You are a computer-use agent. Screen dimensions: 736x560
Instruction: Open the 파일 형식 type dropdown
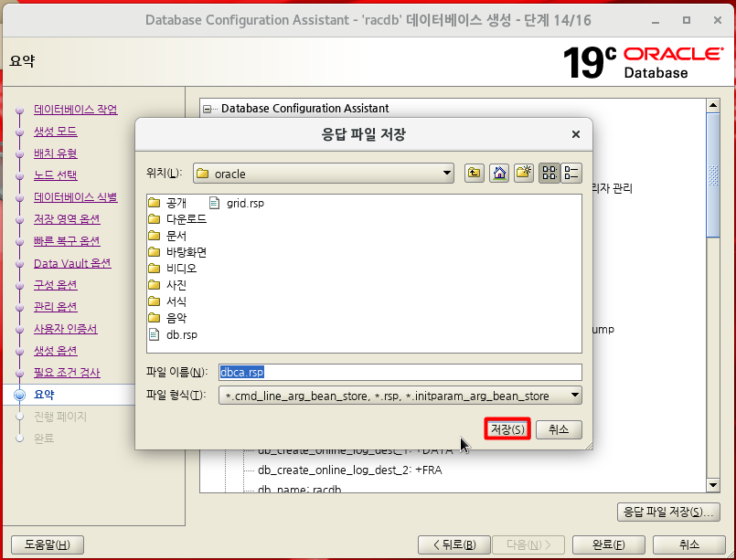click(x=400, y=396)
